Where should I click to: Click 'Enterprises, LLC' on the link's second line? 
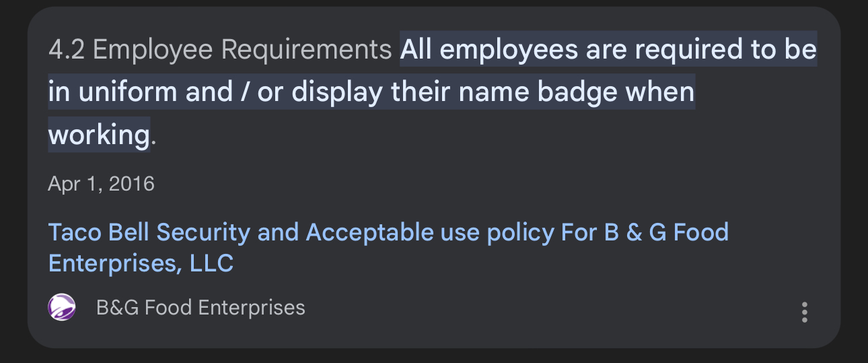pyautogui.click(x=141, y=263)
